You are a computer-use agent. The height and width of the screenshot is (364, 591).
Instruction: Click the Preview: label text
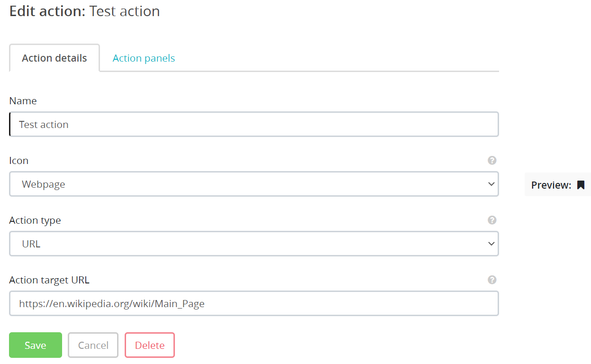coord(551,185)
